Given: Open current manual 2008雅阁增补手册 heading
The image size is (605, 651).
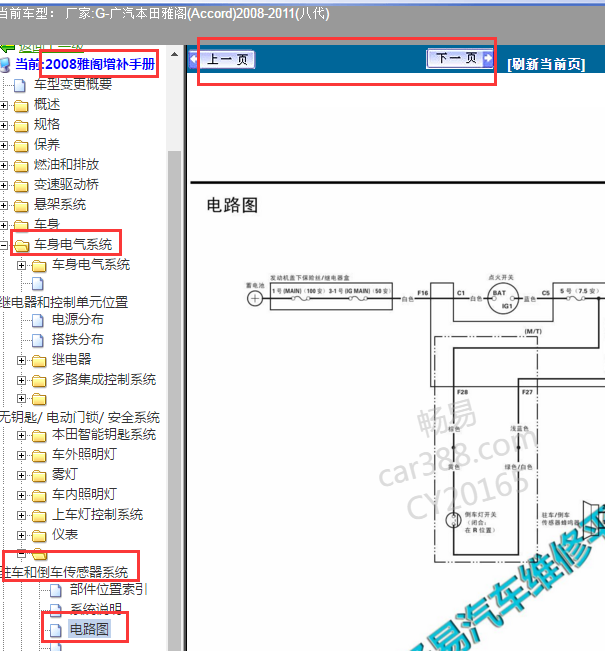Looking at the screenshot, I should click(x=100, y=64).
